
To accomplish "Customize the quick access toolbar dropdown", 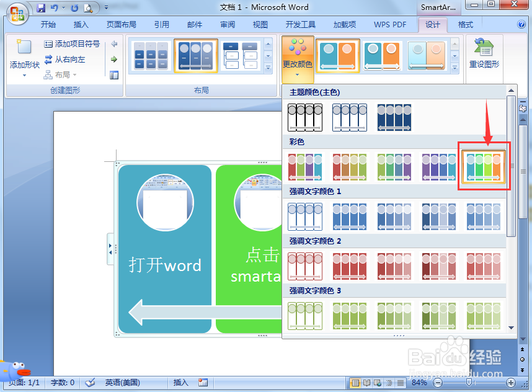I will pyautogui.click(x=106, y=7).
